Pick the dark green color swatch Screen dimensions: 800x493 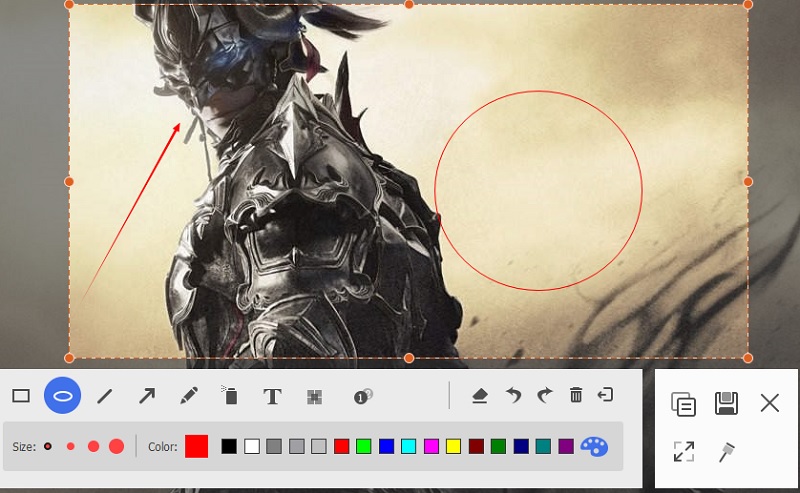[x=498, y=447]
